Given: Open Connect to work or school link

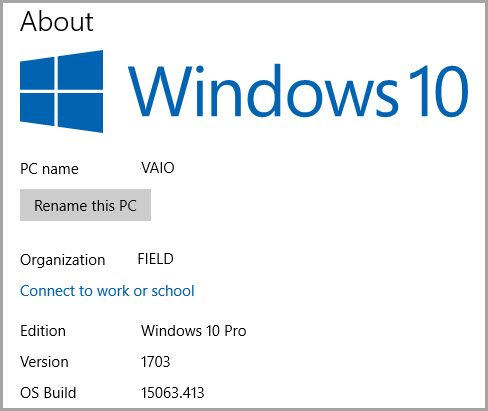Looking at the screenshot, I should [107, 291].
